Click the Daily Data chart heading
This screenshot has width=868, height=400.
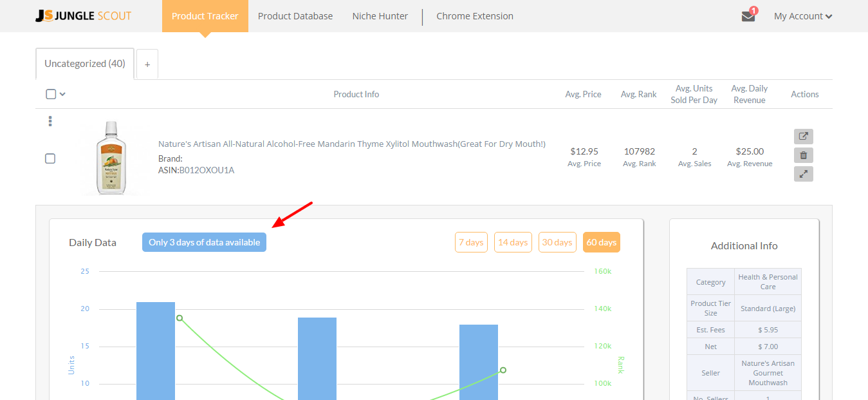pos(93,242)
